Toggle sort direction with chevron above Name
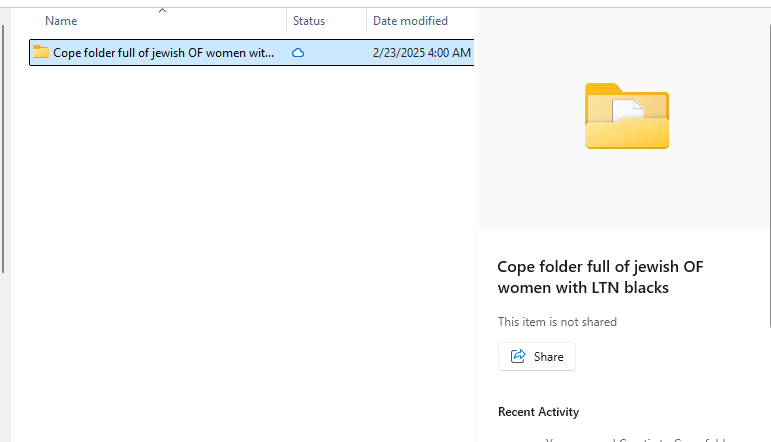Screen dimensions: 771x442 tap(162, 10)
